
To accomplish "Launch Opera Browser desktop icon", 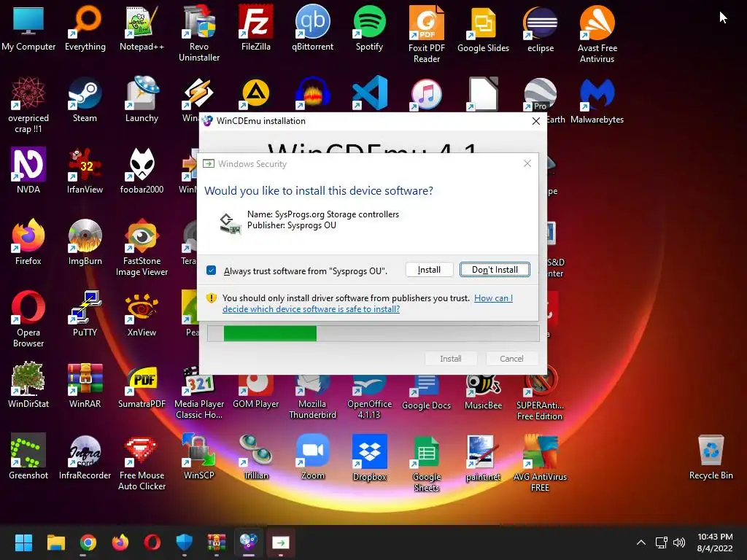I will (28, 319).
